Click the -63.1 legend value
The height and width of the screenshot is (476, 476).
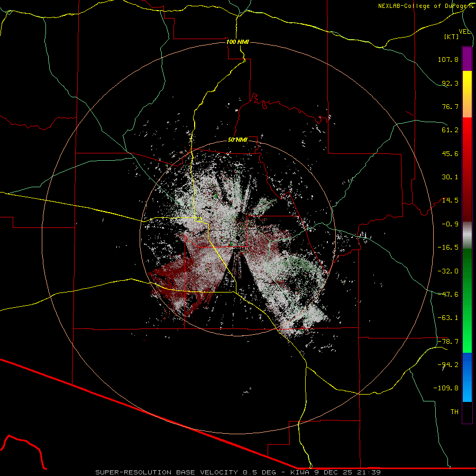coord(448,318)
